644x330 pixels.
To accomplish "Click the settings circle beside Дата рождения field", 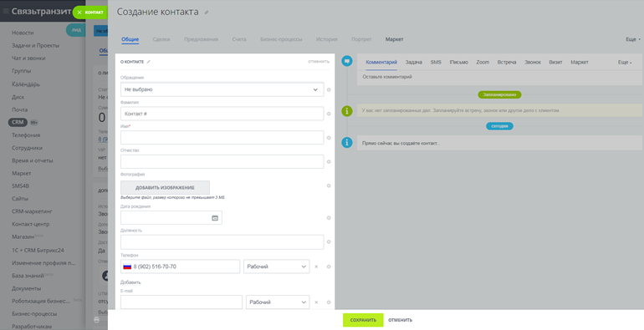I will coord(329,218).
